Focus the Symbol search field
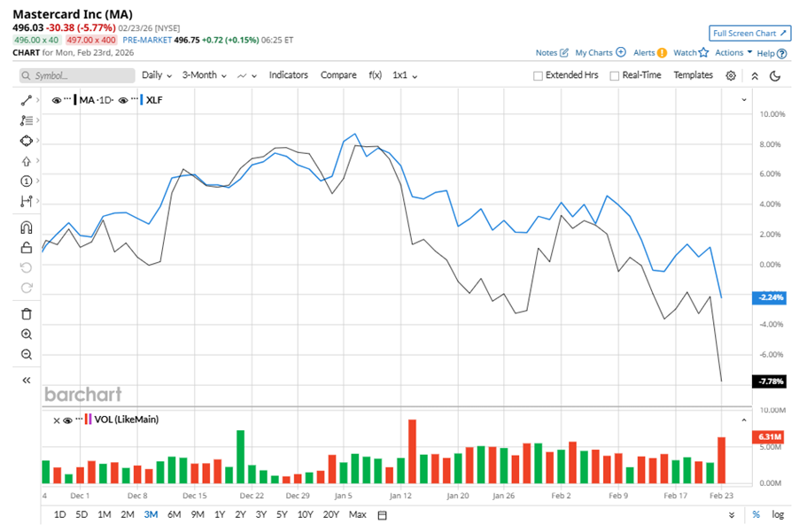Viewport: 799px width, 532px height. [77, 75]
